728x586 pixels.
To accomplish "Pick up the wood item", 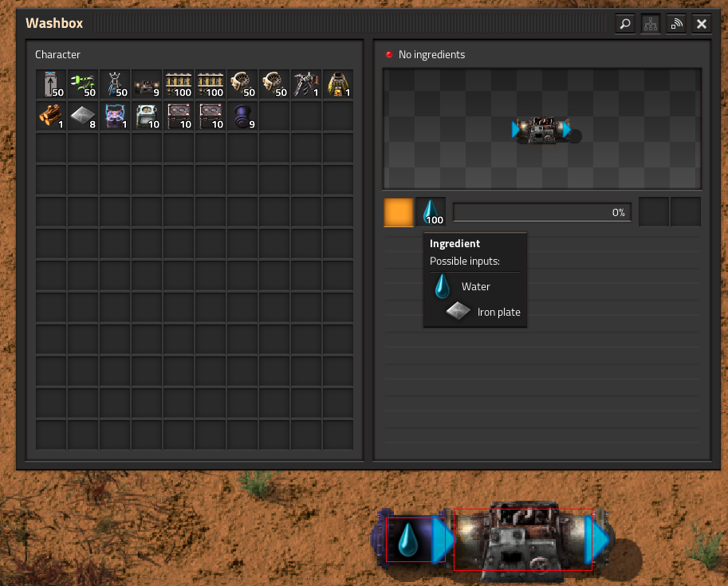I will coord(52,116).
